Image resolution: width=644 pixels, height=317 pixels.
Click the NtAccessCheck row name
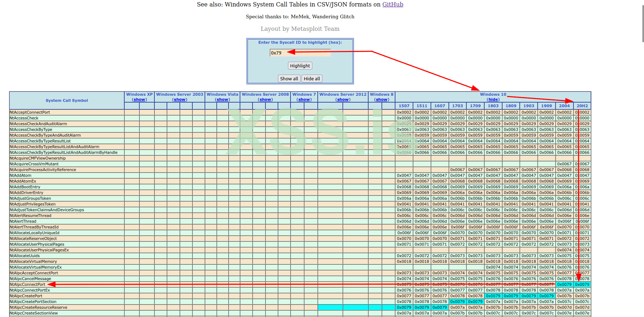click(x=24, y=118)
